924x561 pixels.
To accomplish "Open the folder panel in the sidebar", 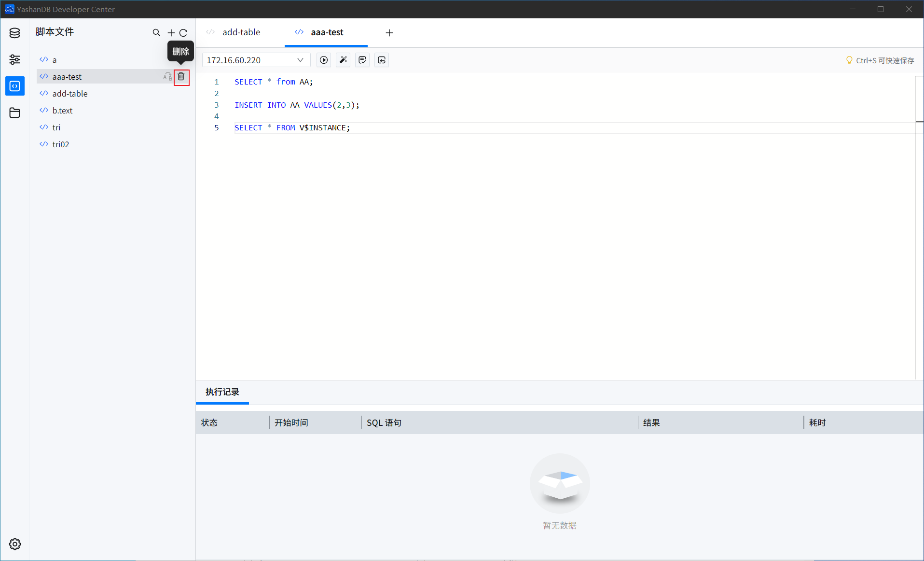I will point(14,112).
